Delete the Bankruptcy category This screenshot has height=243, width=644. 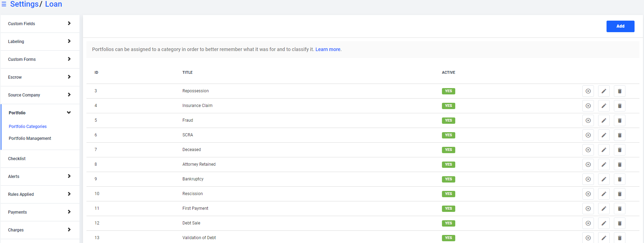[619, 179]
